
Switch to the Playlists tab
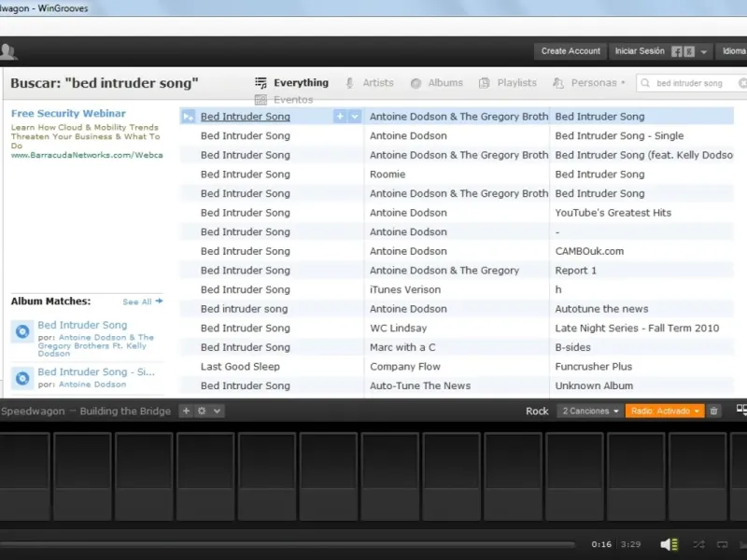coord(507,83)
